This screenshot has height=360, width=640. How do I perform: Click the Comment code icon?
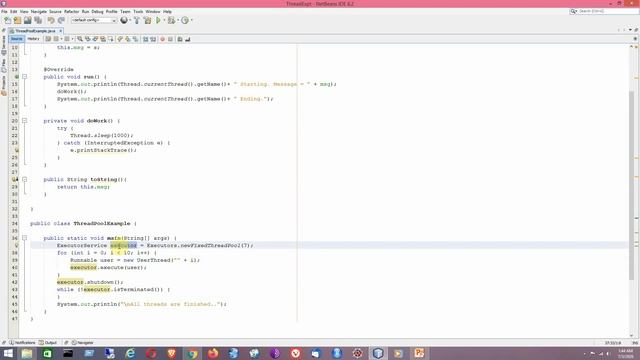tap(180, 39)
